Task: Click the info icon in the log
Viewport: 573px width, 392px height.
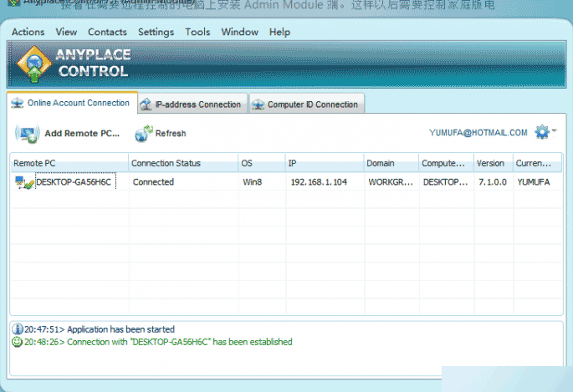Action: point(18,328)
